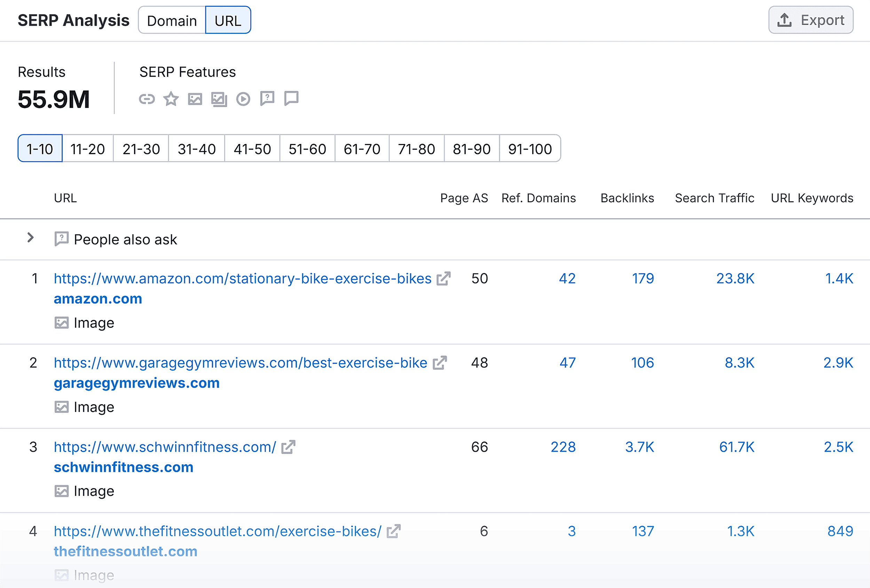Open garagegymreviews URL external link icon

click(440, 363)
